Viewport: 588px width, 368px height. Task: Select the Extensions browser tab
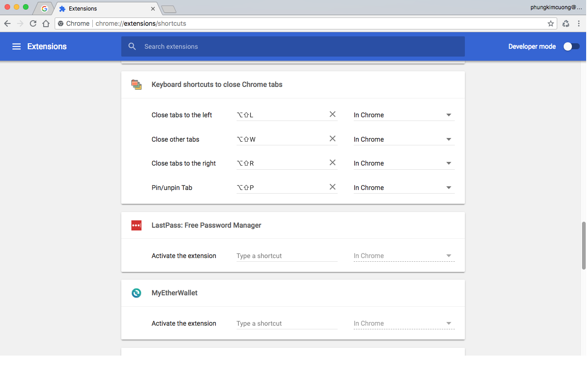click(x=107, y=9)
